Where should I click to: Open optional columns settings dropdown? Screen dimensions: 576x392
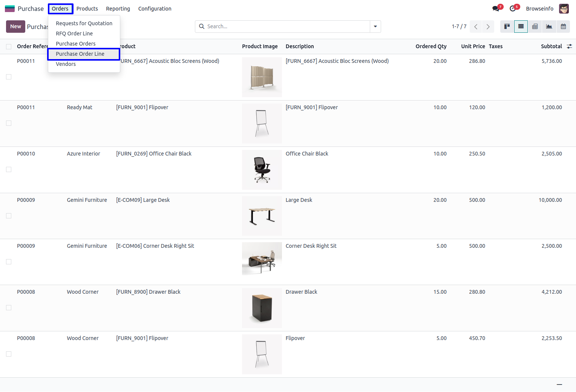pyautogui.click(x=569, y=46)
